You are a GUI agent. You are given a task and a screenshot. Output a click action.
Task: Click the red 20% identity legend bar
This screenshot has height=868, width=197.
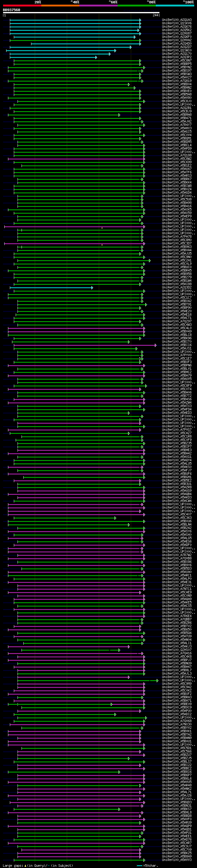coord(22,6)
